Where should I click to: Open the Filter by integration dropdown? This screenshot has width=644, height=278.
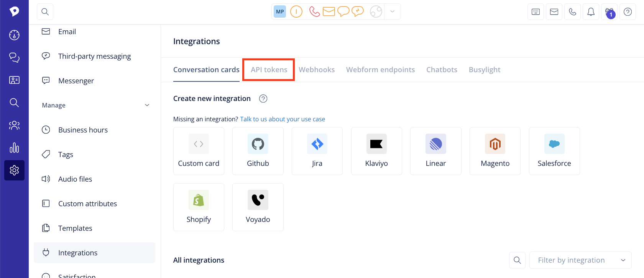tap(580, 260)
